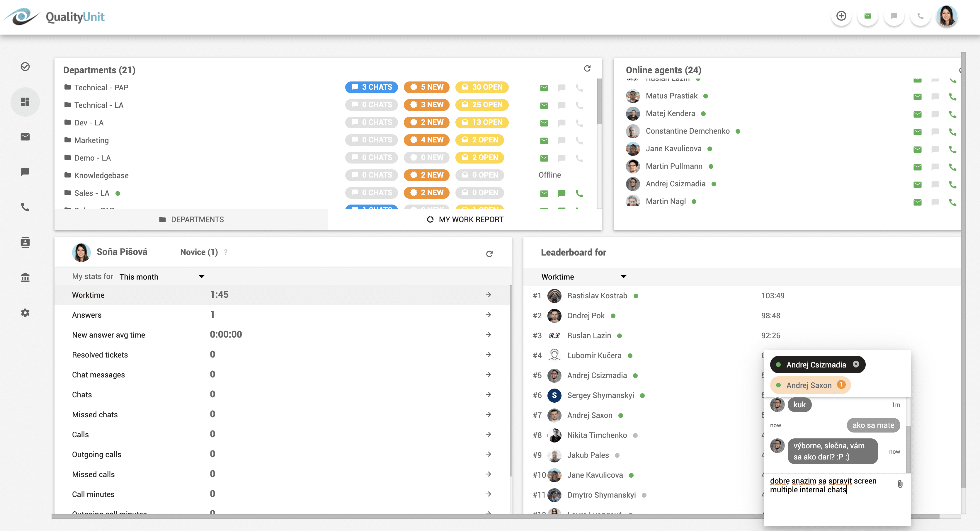Image resolution: width=980 pixels, height=531 pixels.
Task: Open the settings gear in the sidebar
Action: pos(25,312)
